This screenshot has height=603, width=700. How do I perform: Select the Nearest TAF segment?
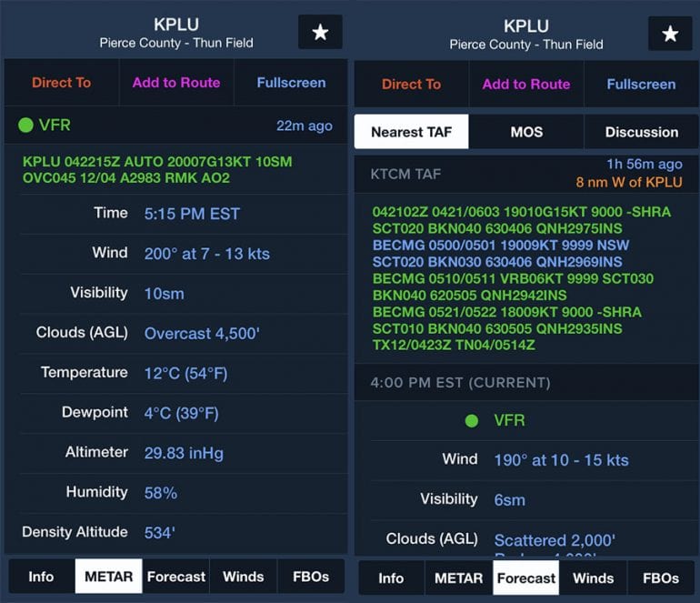click(411, 132)
